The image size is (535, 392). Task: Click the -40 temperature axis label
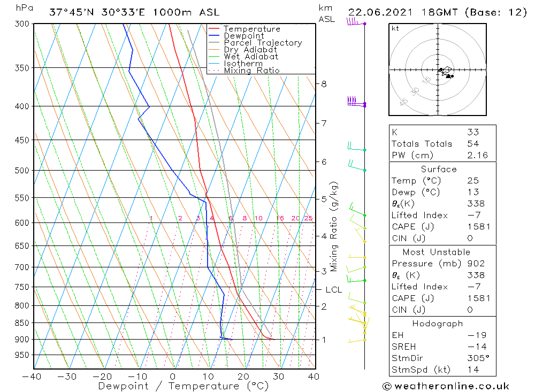[x=32, y=376]
